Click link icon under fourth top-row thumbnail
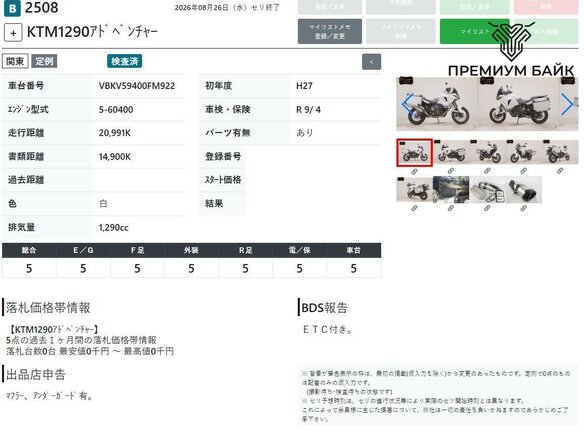 [x=524, y=171]
